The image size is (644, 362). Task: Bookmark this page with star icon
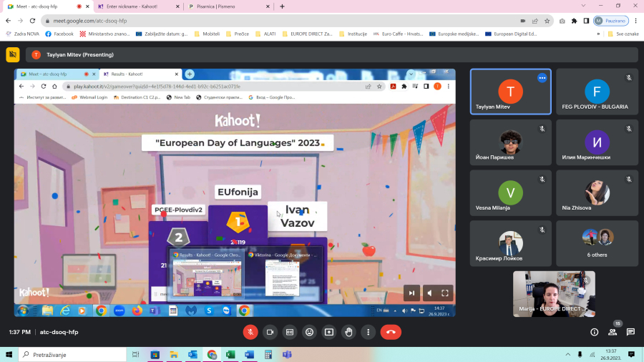547,21
